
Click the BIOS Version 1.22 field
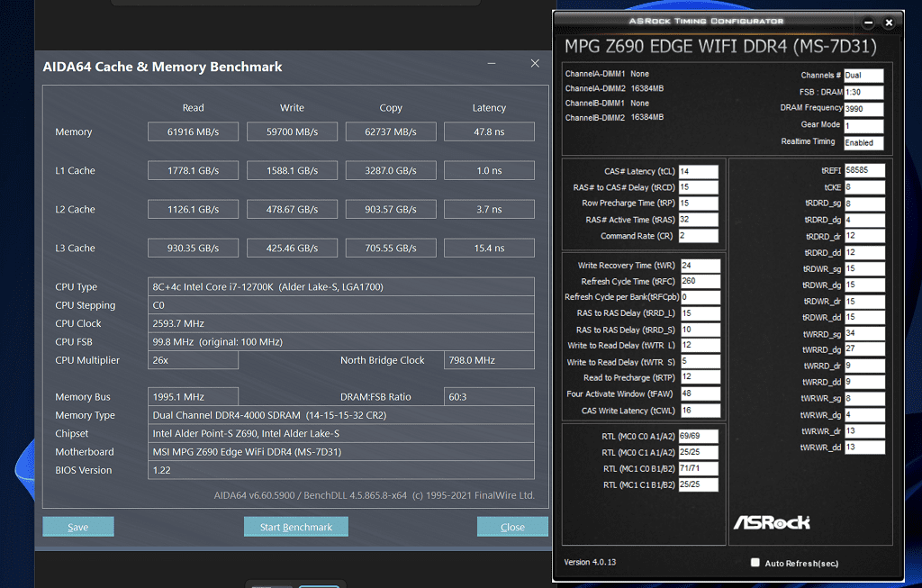[x=341, y=470]
